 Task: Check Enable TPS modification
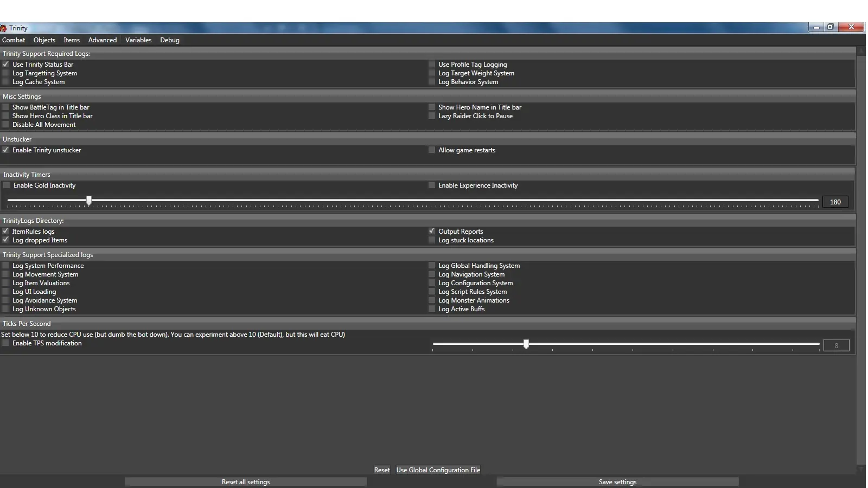6,343
